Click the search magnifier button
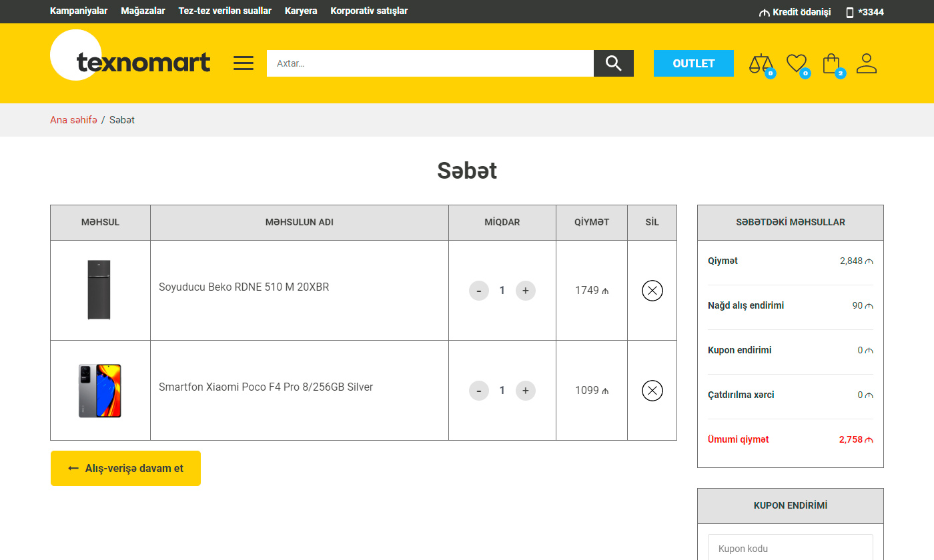This screenshot has width=934, height=560. [613, 63]
